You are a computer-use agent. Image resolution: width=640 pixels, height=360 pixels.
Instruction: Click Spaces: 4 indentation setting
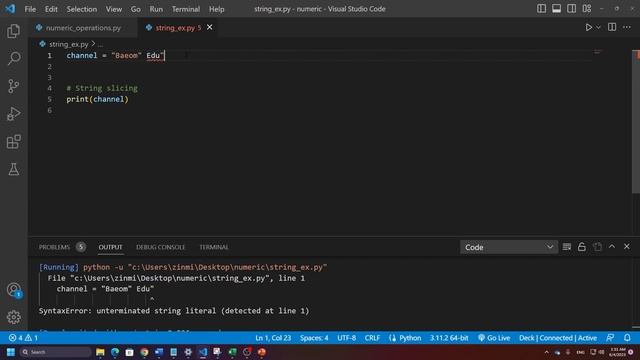pos(314,338)
